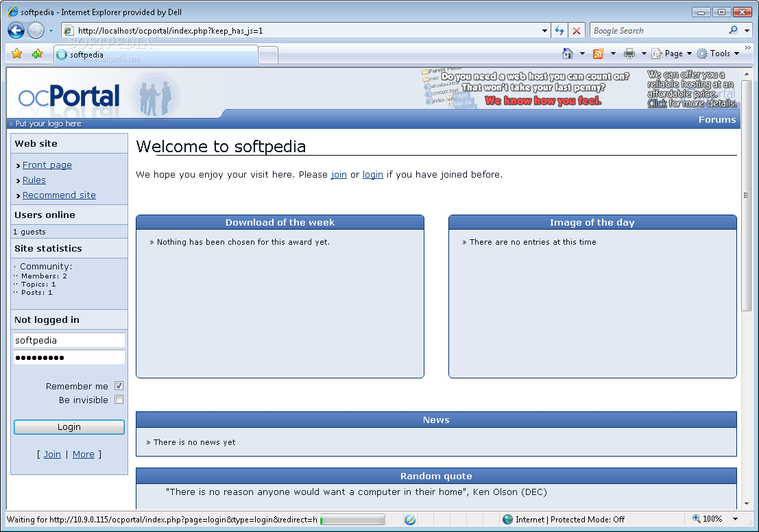Image resolution: width=759 pixels, height=532 pixels.
Task: Click the RSS feeds icon
Action: [x=599, y=53]
